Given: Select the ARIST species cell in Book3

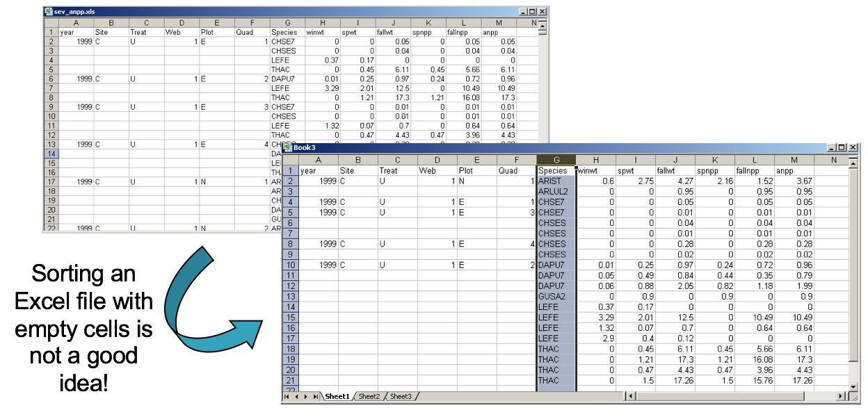Looking at the screenshot, I should tap(554, 181).
